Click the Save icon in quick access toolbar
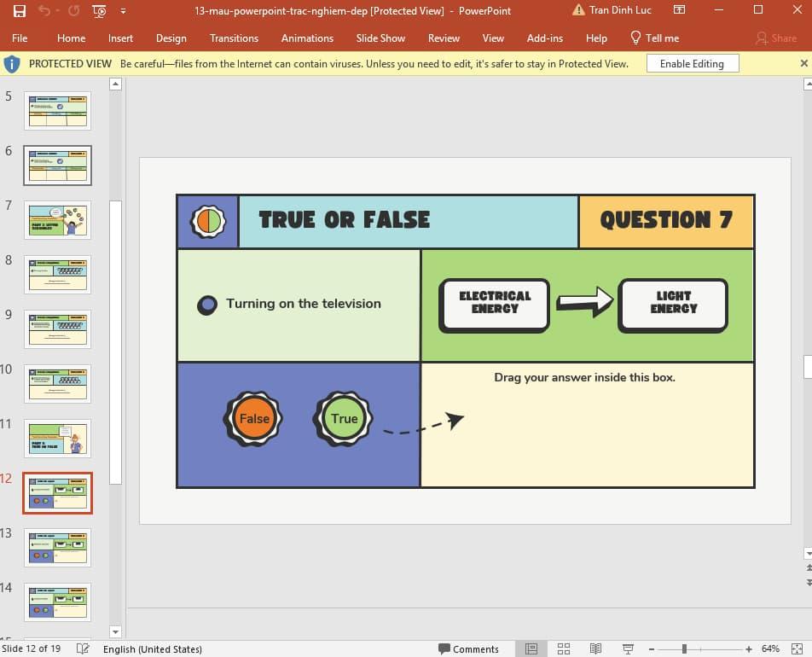 (20, 11)
